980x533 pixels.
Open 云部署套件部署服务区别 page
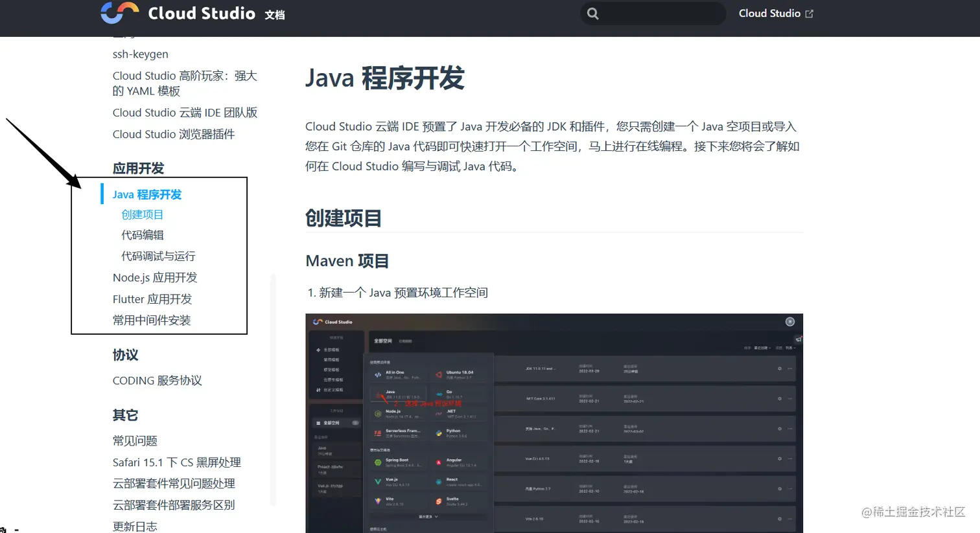point(174,505)
